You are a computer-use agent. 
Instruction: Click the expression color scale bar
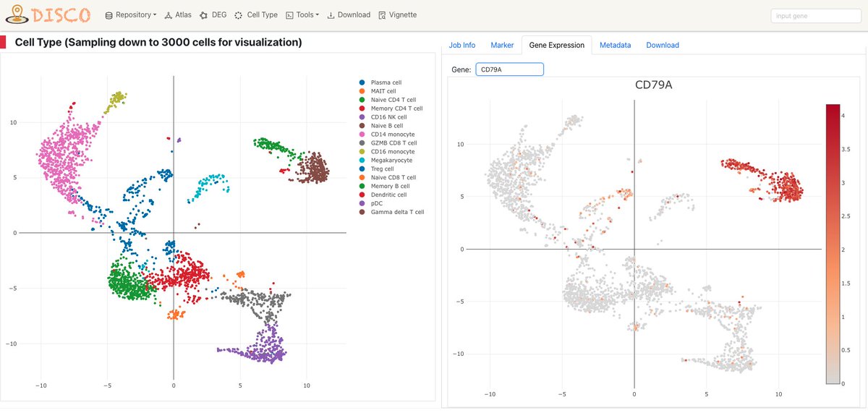pos(833,244)
